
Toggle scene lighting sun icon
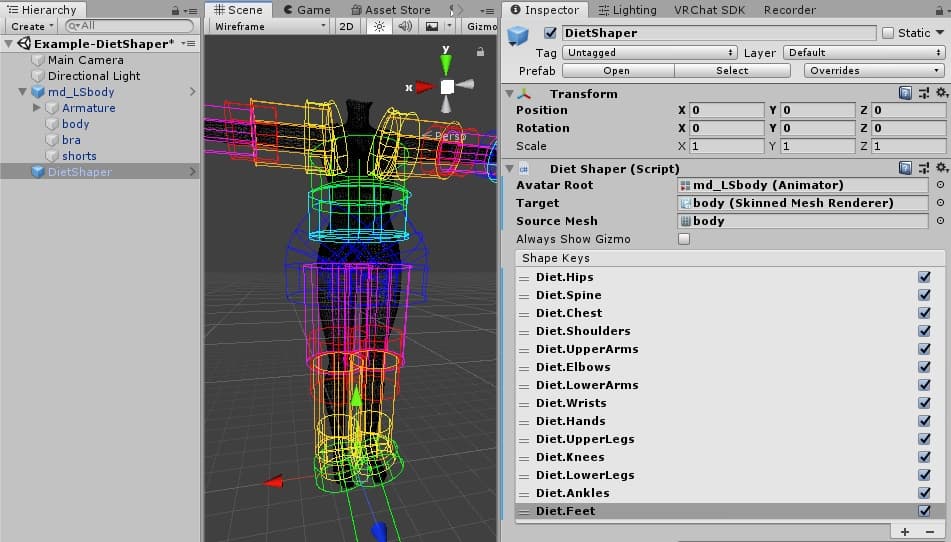coord(379,27)
